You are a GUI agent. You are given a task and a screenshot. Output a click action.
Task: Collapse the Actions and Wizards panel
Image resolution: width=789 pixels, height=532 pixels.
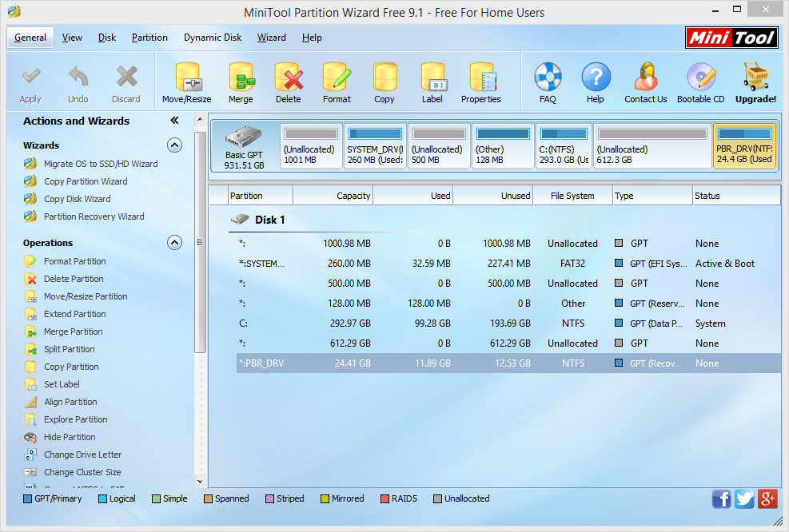click(174, 120)
